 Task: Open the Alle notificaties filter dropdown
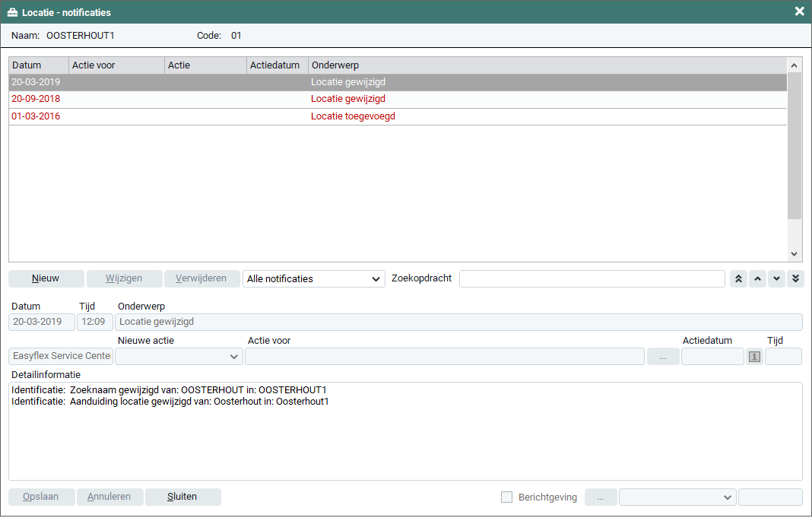click(x=313, y=279)
